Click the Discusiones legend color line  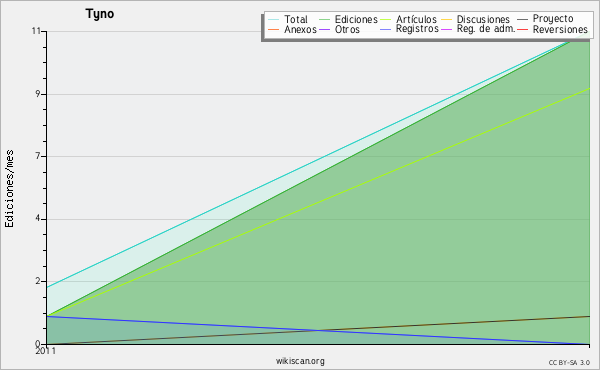(447, 20)
